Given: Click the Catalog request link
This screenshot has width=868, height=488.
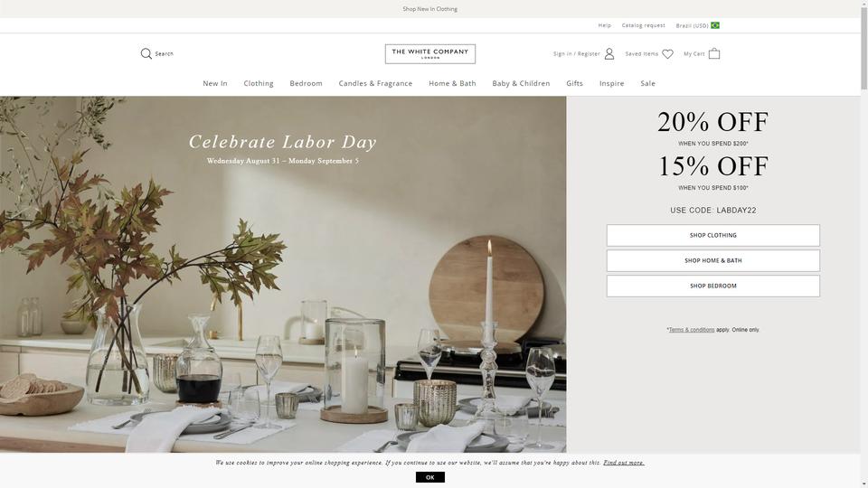Looking at the screenshot, I should click(643, 25).
